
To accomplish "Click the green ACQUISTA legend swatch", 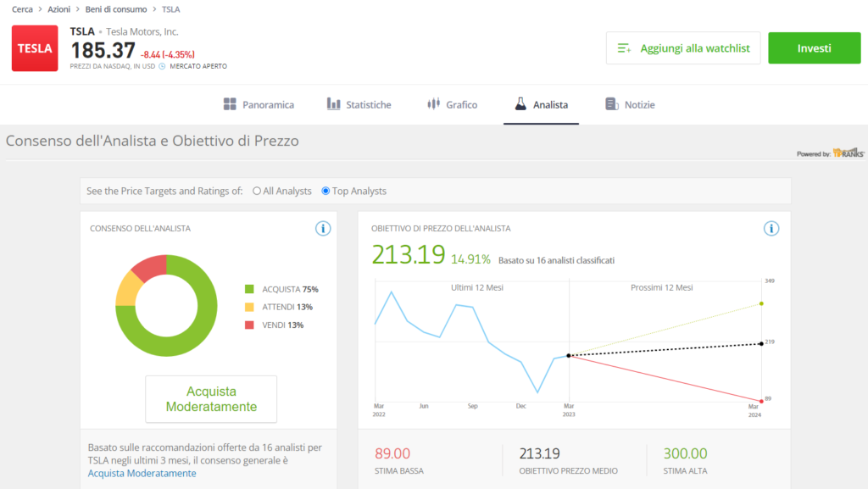I will (249, 289).
